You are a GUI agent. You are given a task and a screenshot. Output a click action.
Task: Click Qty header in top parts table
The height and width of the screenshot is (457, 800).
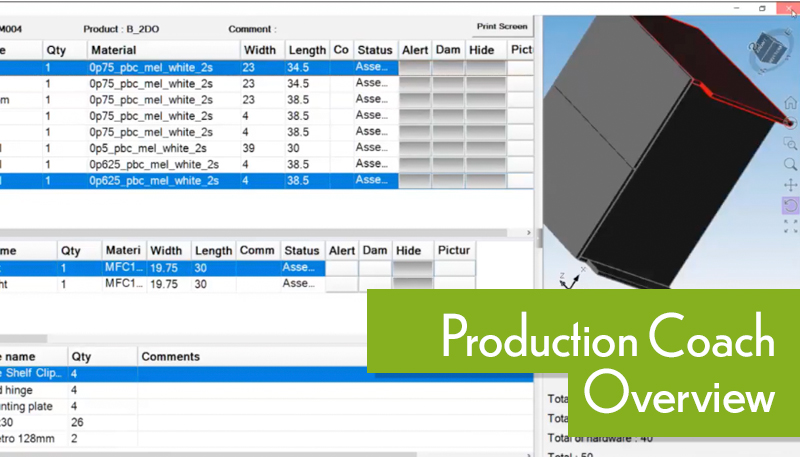point(64,50)
